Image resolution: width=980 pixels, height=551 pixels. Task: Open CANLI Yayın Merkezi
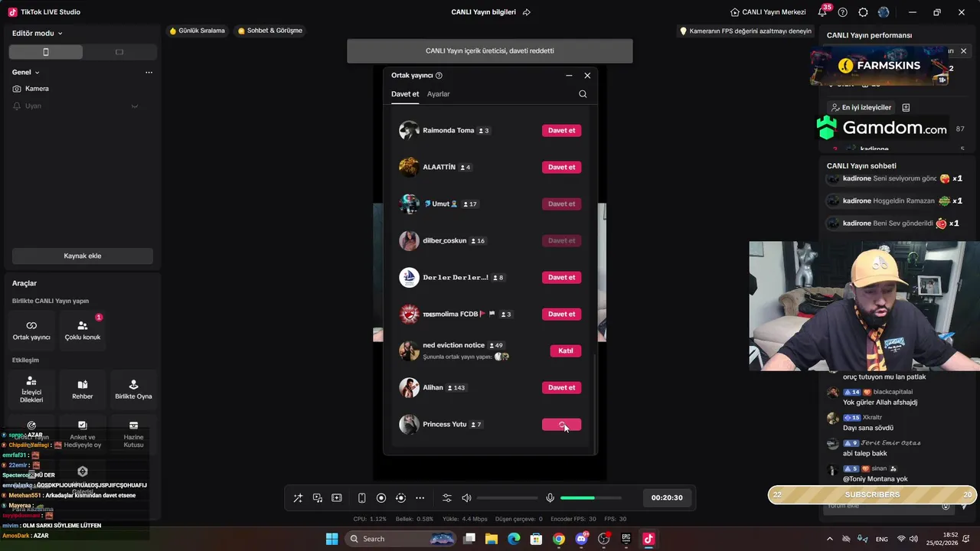[768, 12]
